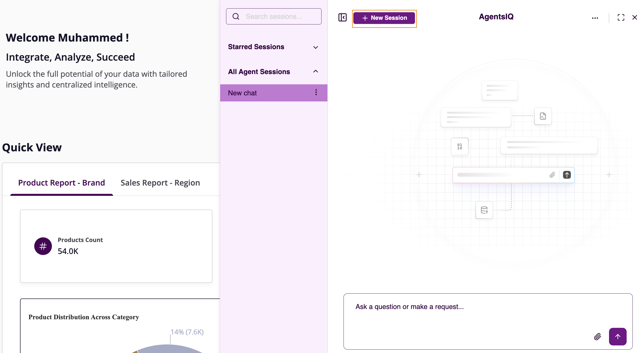Click the hash icon on Products Count card
644x353 pixels.
[43, 246]
